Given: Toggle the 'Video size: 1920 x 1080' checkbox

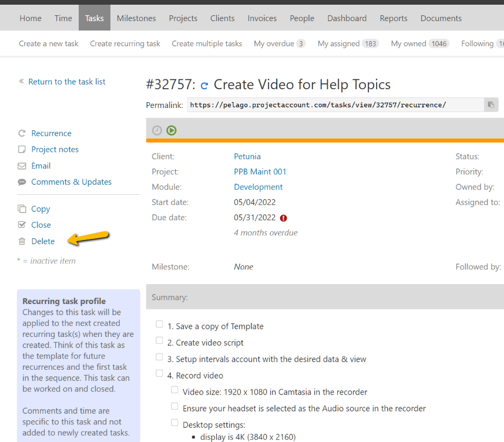Looking at the screenshot, I should pyautogui.click(x=174, y=390).
